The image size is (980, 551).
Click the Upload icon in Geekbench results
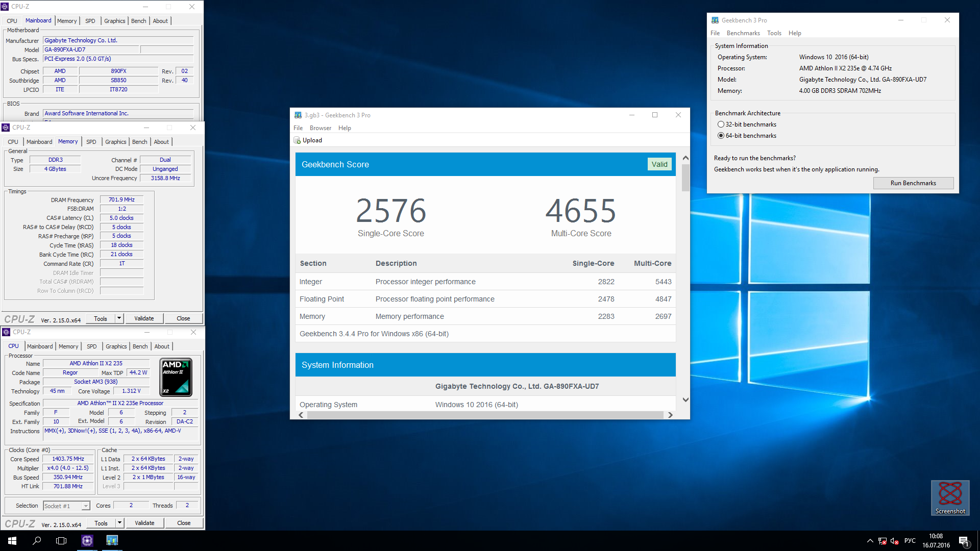(x=297, y=140)
